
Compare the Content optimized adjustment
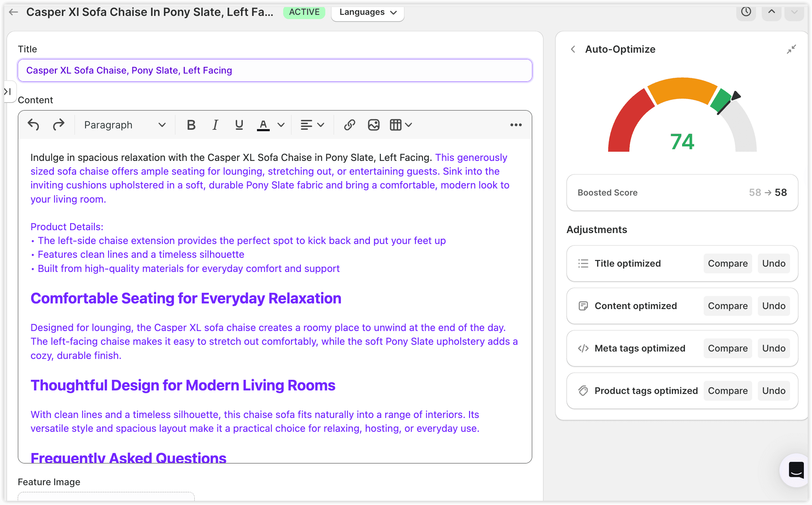coord(728,306)
